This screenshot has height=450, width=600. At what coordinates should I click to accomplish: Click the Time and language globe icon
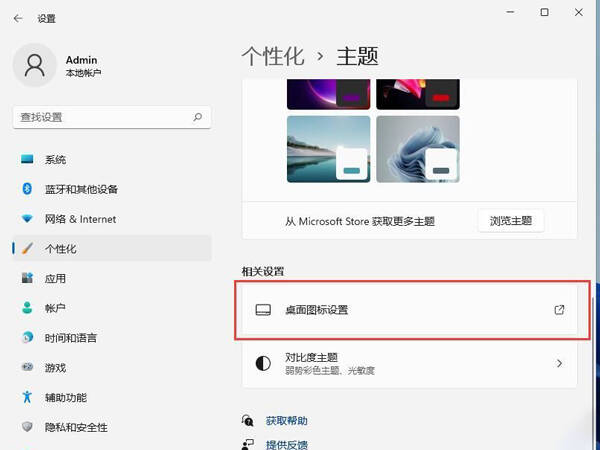coord(27,338)
